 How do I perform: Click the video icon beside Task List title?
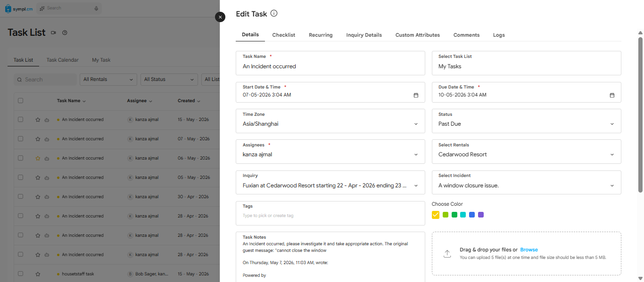pos(53,32)
